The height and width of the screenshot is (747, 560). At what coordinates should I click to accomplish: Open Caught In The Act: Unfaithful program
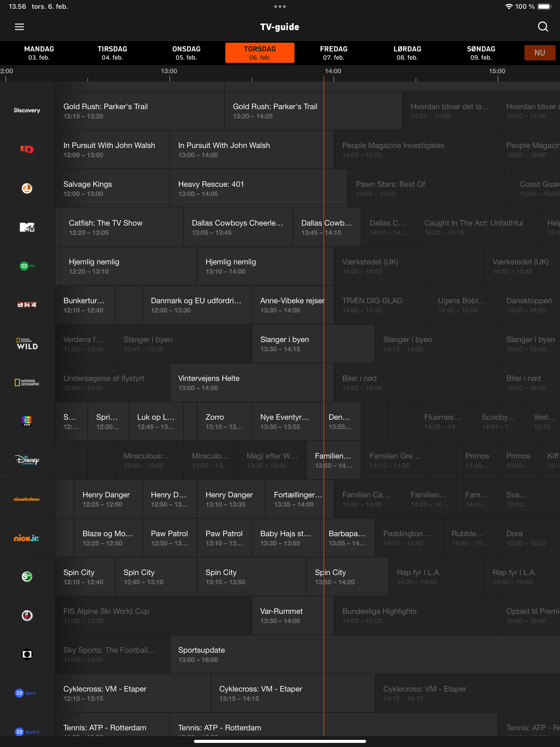pos(477,227)
